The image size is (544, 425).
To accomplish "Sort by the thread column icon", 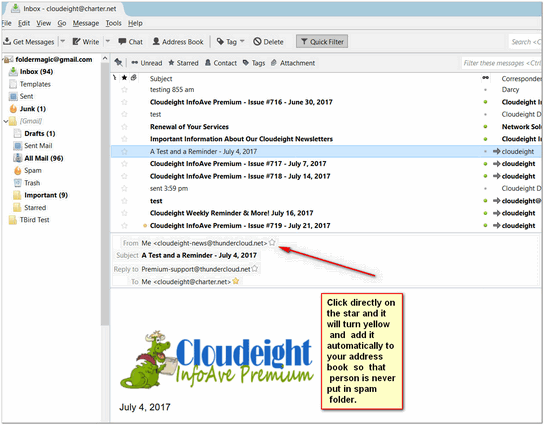I will click(x=114, y=78).
